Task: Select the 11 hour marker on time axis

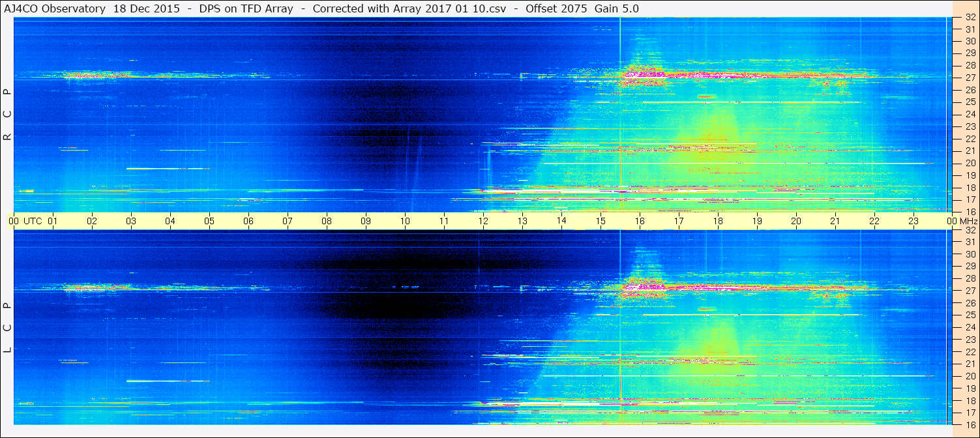Action: [444, 222]
